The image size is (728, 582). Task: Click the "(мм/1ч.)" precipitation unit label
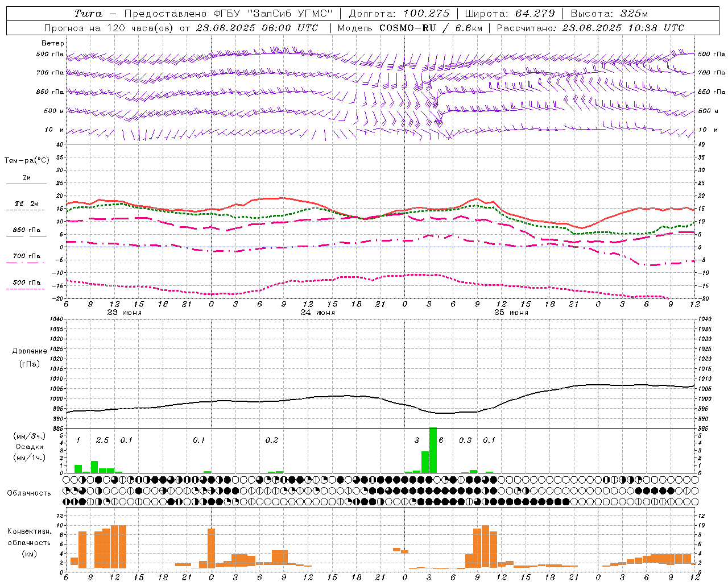click(30, 457)
